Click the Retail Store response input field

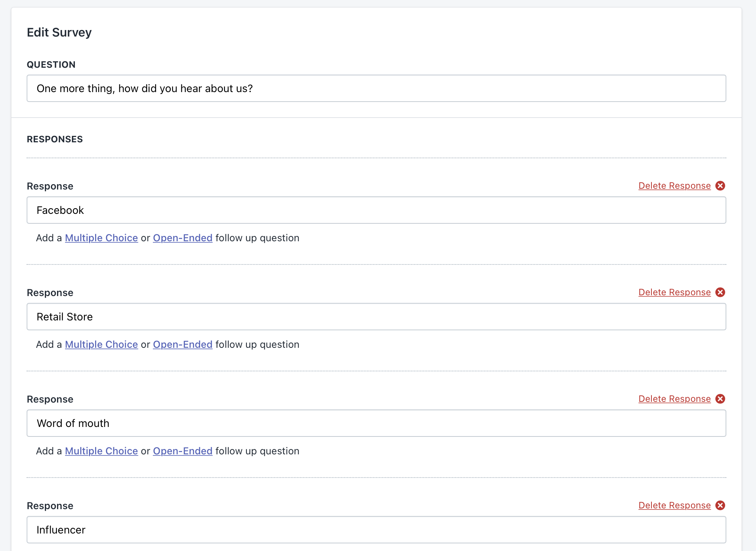click(x=376, y=317)
